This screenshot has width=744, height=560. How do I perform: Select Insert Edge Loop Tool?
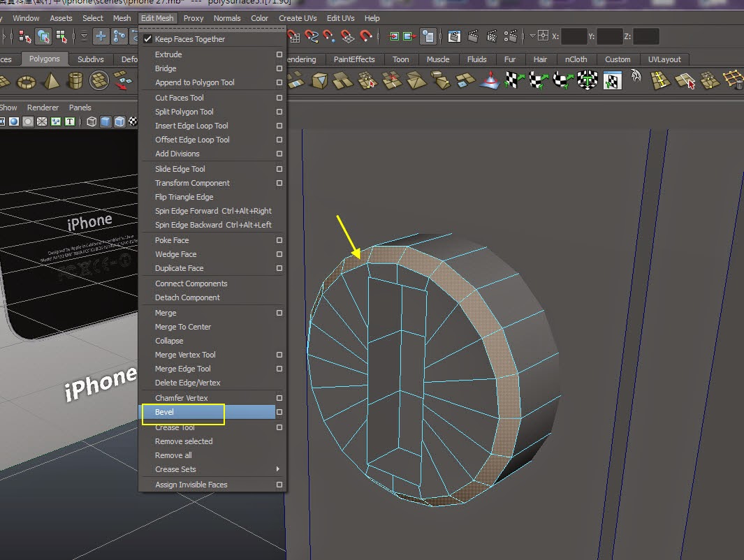191,126
